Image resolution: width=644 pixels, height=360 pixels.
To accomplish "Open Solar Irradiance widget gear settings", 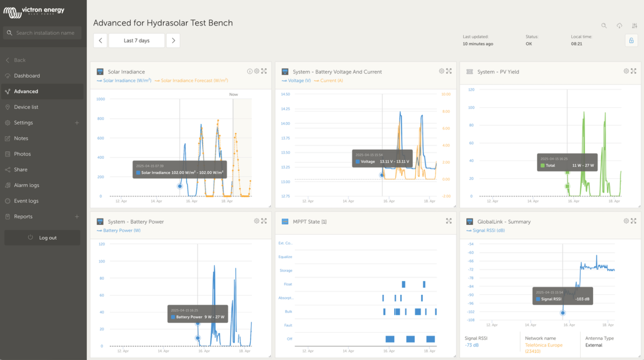I will point(257,71).
